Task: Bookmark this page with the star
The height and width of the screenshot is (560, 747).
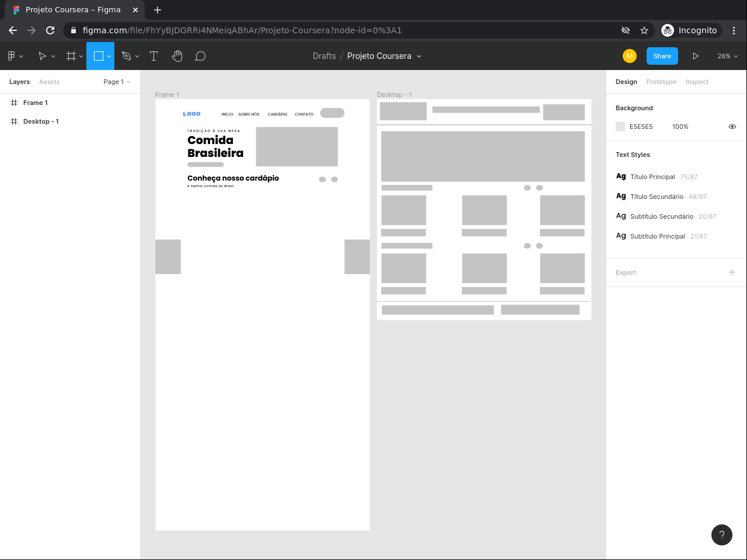Action: coord(644,30)
